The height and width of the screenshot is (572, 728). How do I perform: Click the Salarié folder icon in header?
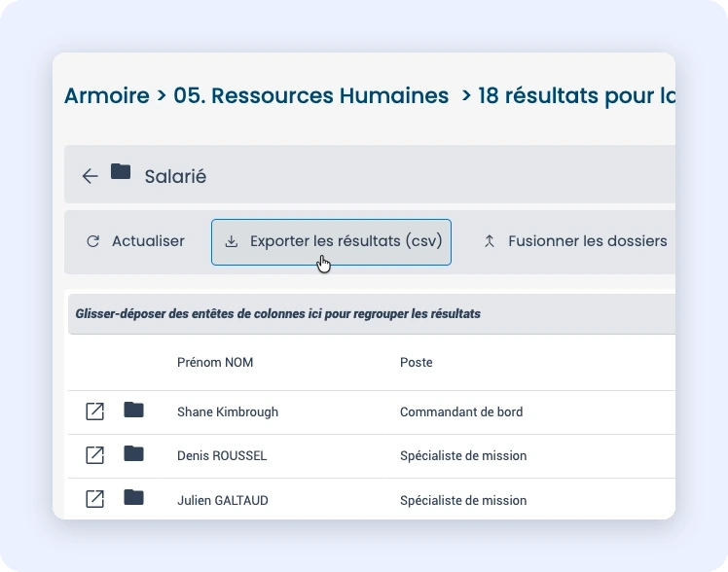point(121,171)
